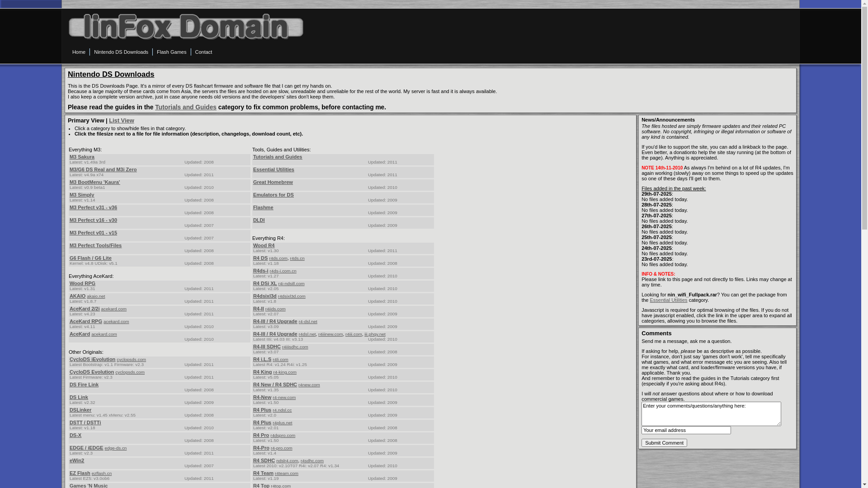The image size is (868, 488).
Task: Open the R4 Team category
Action: pos(263,473)
